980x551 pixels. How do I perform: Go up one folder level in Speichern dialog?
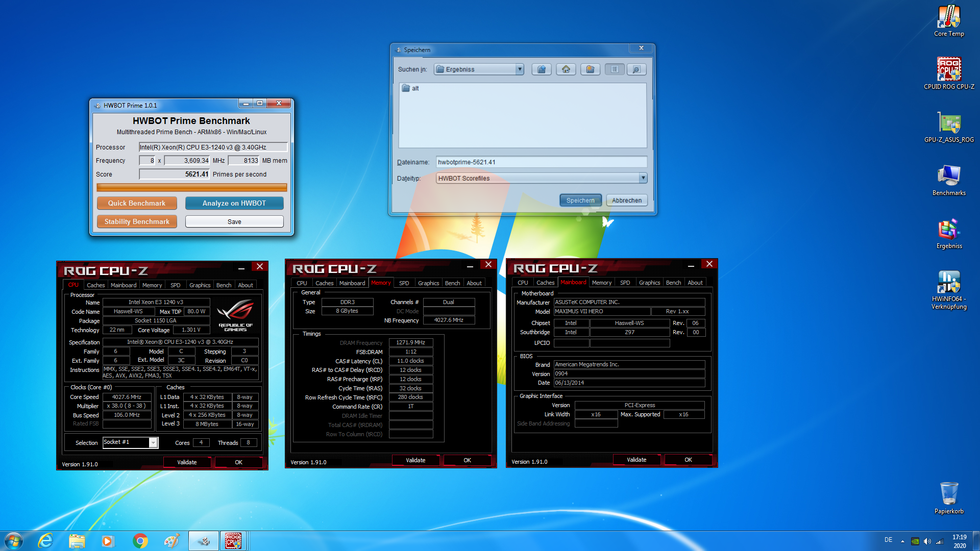(542, 69)
